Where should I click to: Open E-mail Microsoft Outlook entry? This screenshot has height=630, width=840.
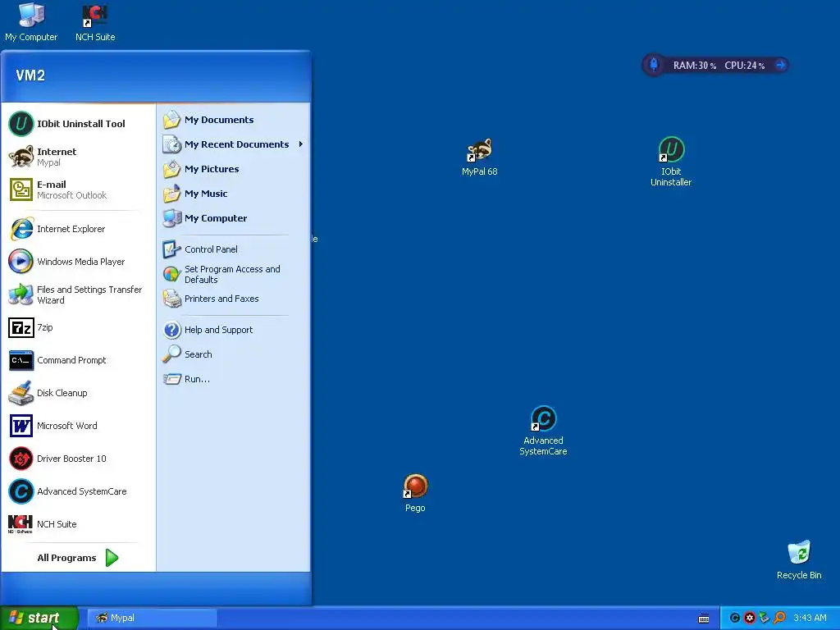pyautogui.click(x=78, y=189)
